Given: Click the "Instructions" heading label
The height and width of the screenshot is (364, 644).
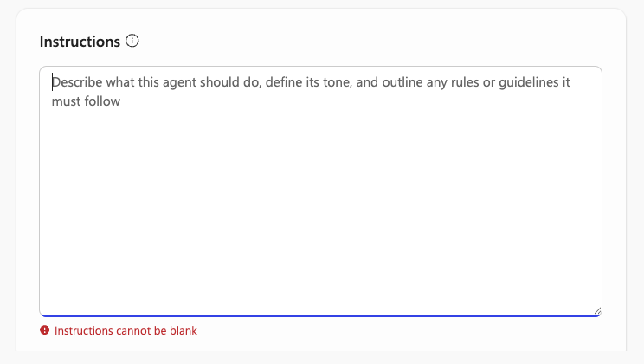Looking at the screenshot, I should 80,42.
